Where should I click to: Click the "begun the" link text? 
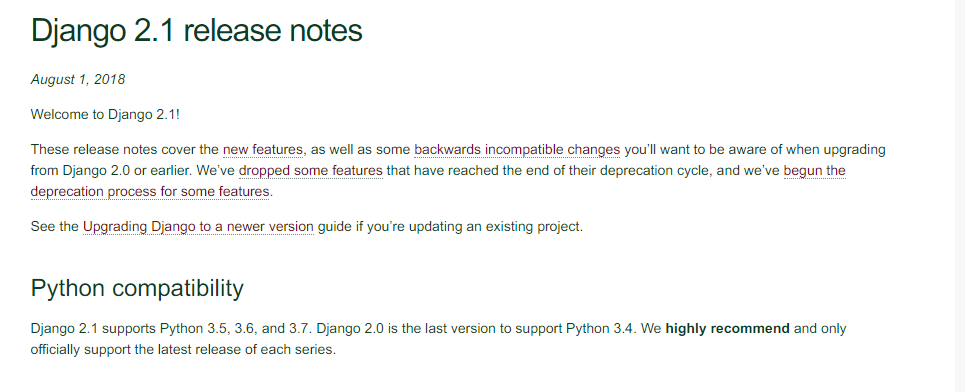pos(814,170)
